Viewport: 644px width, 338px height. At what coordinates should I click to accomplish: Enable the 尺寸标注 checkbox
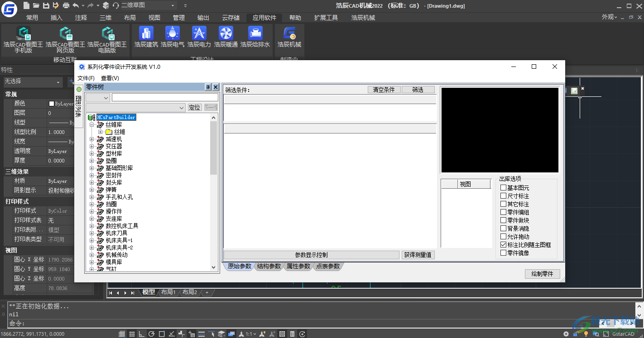503,196
